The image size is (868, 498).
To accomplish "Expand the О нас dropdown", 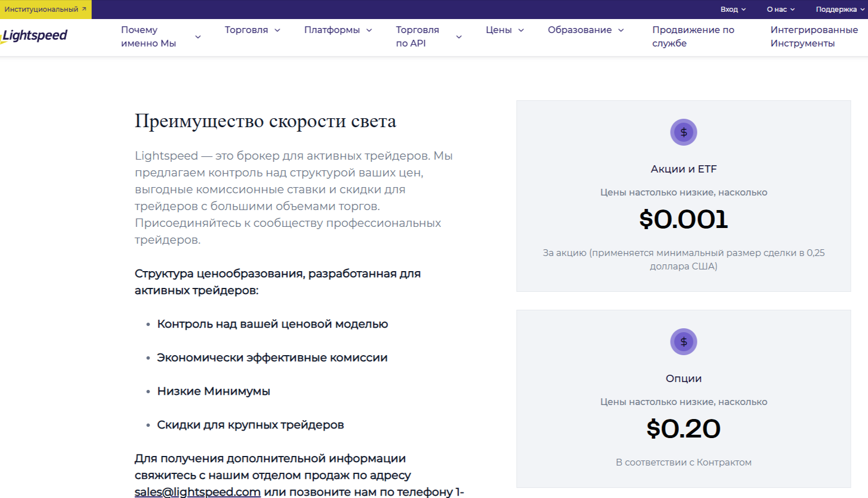I will (781, 10).
